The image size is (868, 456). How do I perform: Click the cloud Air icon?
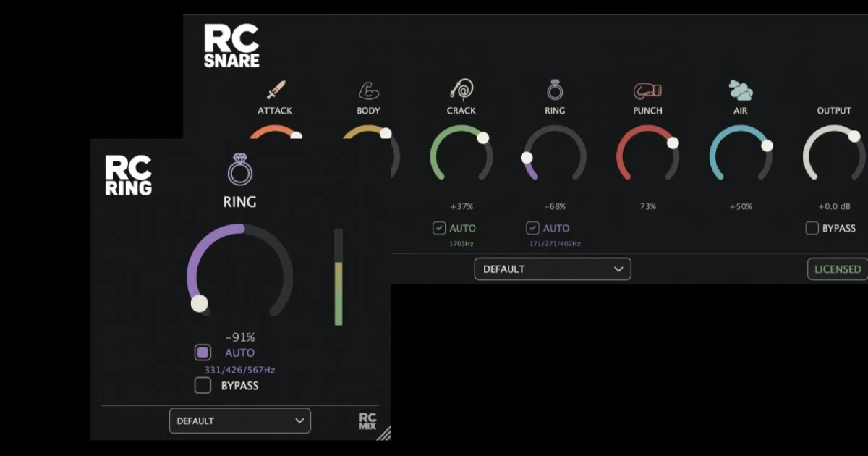pyautogui.click(x=741, y=90)
